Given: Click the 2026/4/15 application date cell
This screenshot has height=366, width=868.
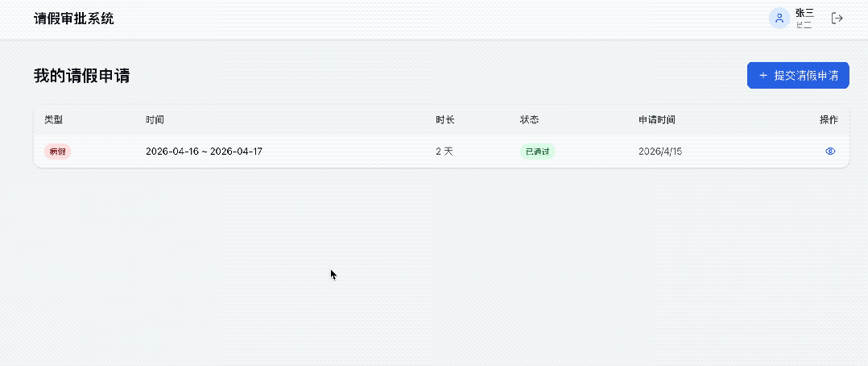Looking at the screenshot, I should (x=659, y=152).
